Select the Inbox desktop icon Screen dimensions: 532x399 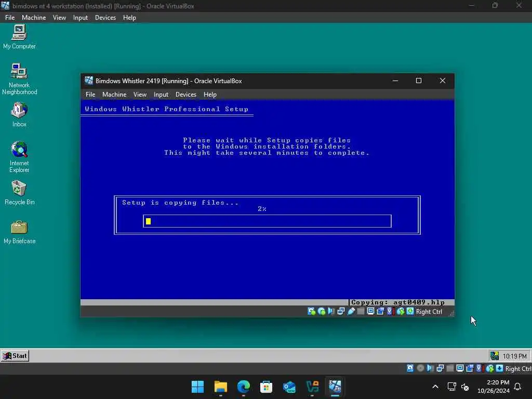pos(19,115)
